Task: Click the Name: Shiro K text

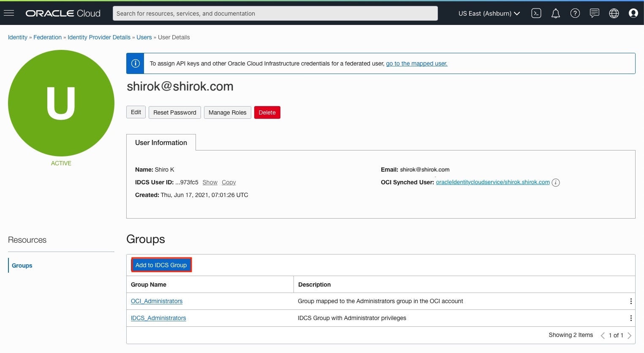Action: pyautogui.click(x=155, y=170)
